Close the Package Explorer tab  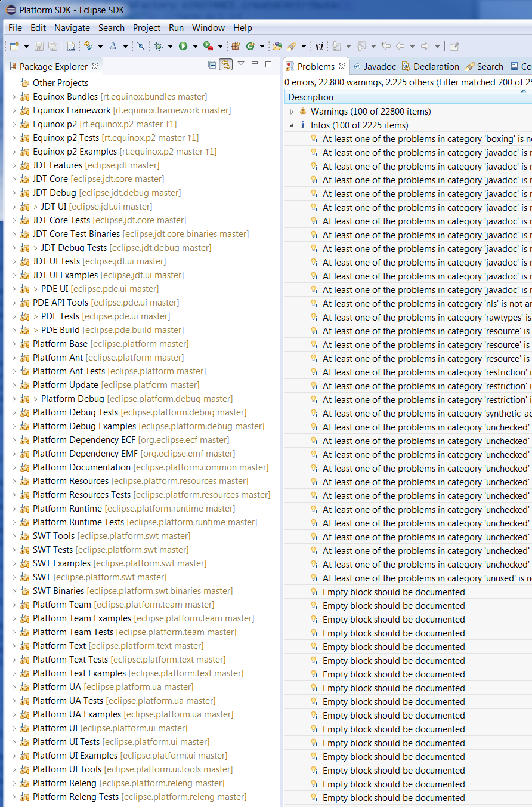click(95, 65)
